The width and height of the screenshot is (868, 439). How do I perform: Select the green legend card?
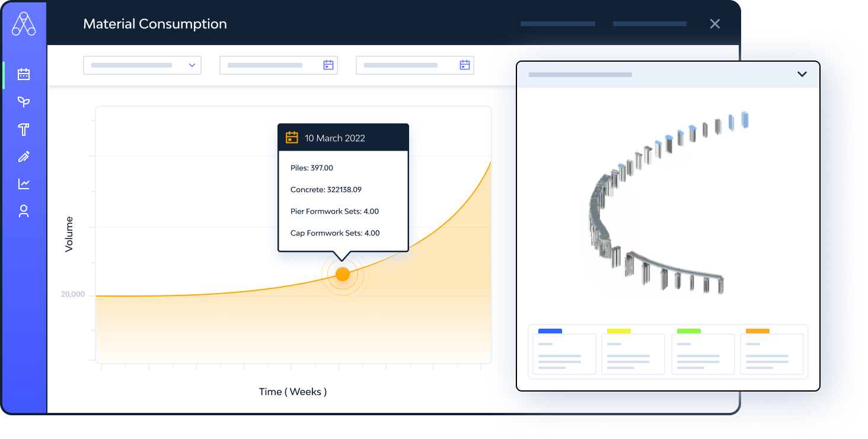703,353
